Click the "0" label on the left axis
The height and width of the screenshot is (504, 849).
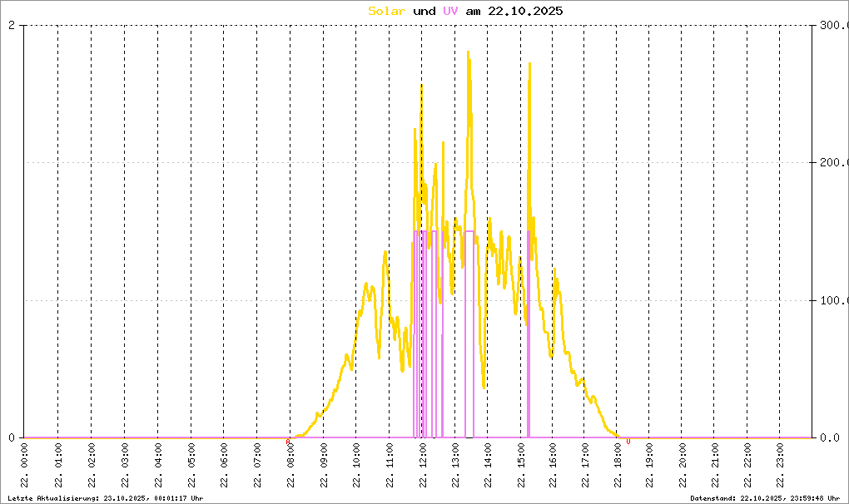click(11, 437)
